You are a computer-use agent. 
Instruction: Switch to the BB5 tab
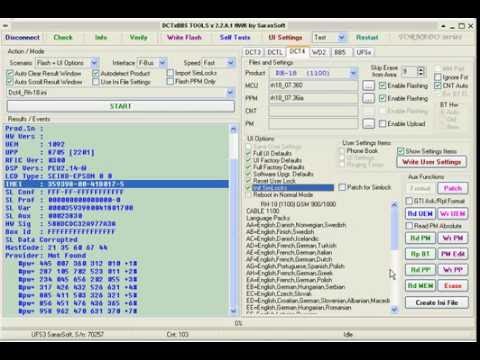pos(340,52)
